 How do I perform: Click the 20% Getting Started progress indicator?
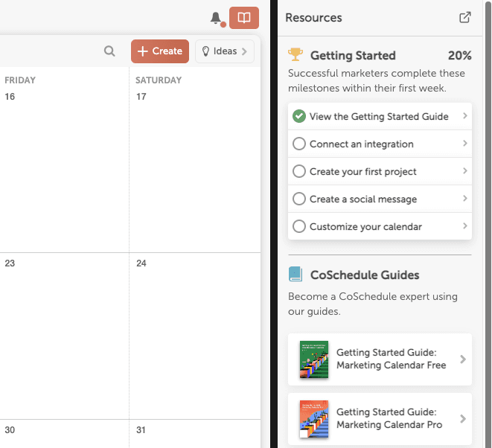tap(459, 55)
